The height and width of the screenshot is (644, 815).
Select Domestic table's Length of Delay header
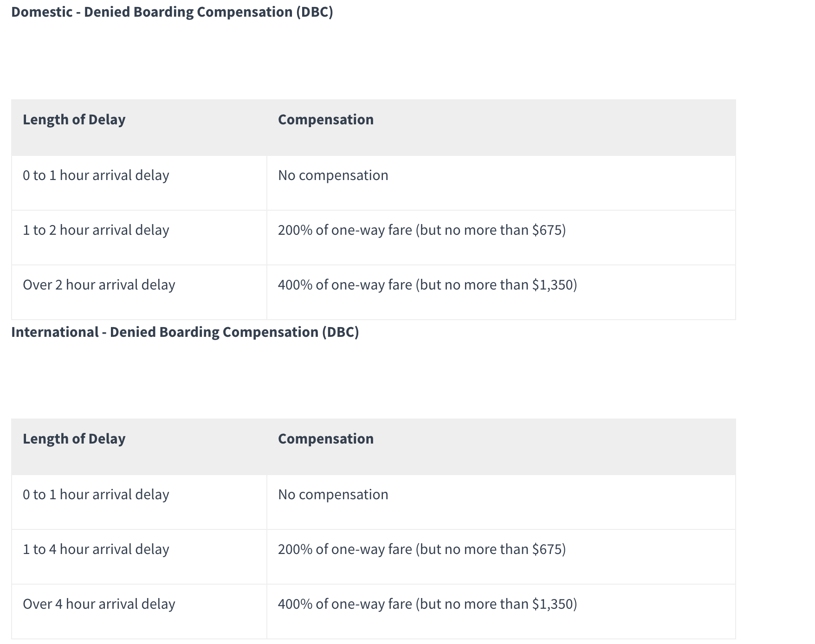74,120
